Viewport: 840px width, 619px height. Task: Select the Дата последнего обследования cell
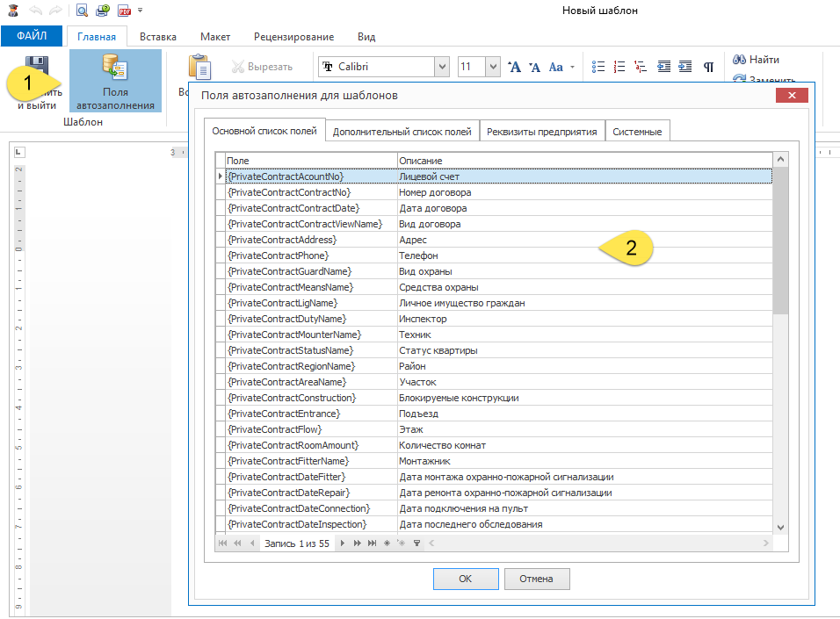tap(584, 524)
